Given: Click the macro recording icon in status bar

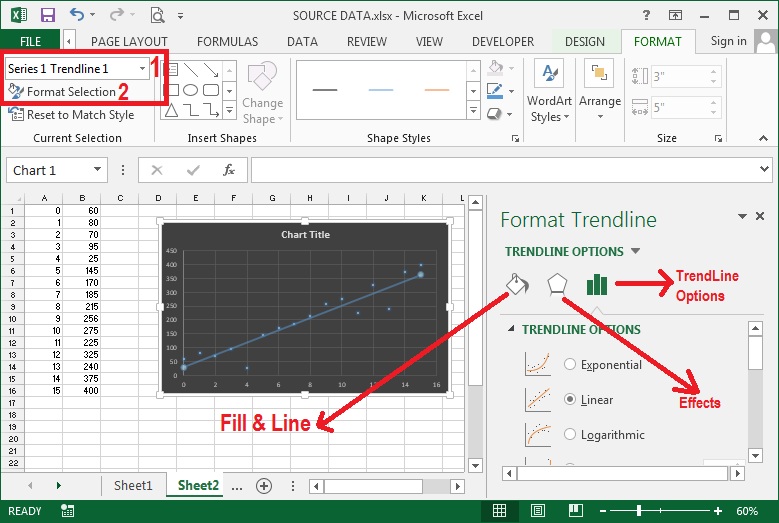Looking at the screenshot, I should [x=68, y=511].
